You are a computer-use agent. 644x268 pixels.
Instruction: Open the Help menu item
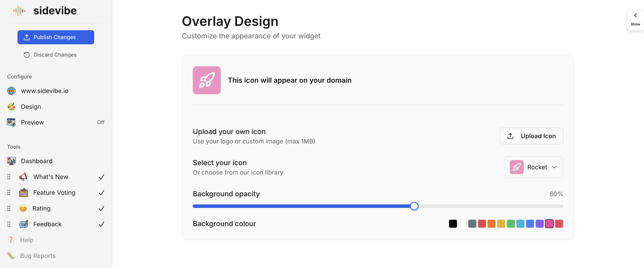tap(27, 239)
